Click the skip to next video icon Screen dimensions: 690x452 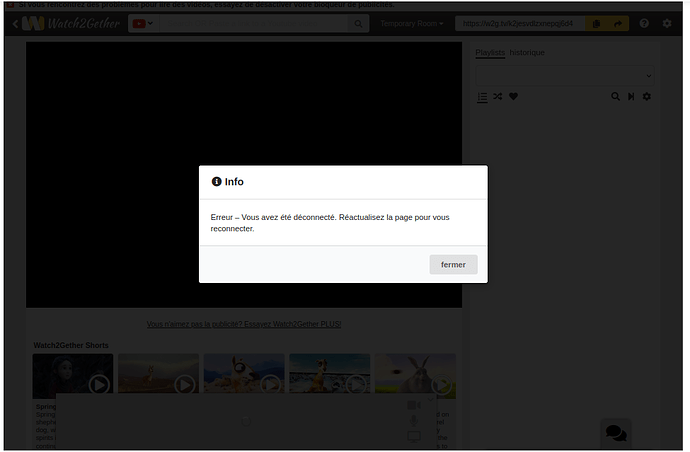point(631,96)
